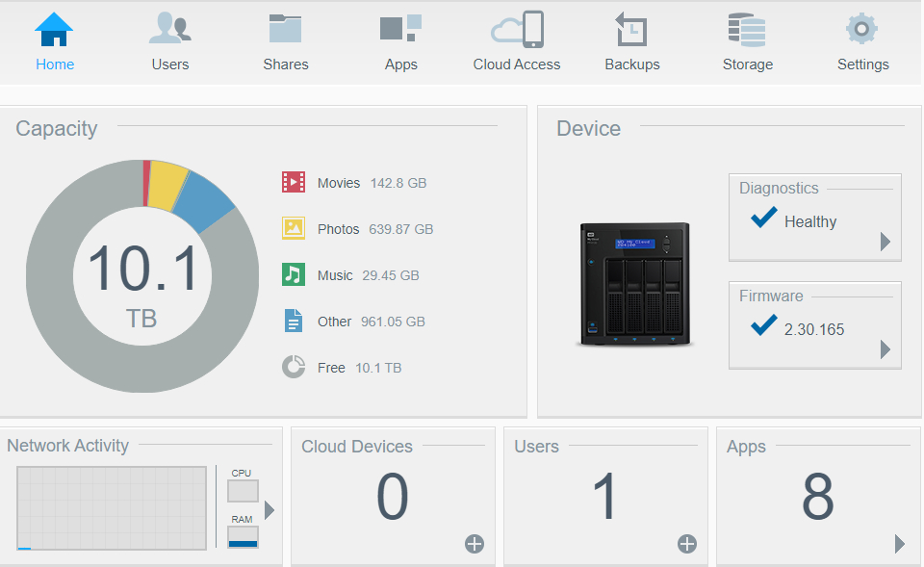Click the Diagnostics label
924x567 pixels.
coord(779,188)
